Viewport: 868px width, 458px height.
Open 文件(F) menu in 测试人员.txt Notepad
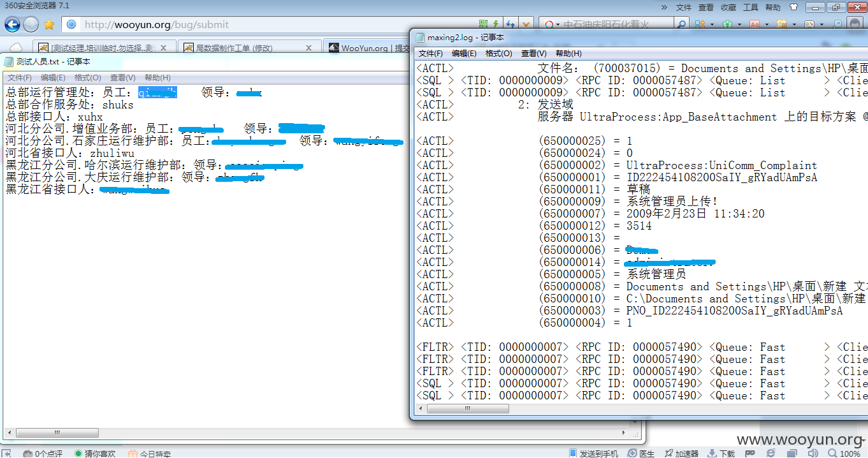20,77
